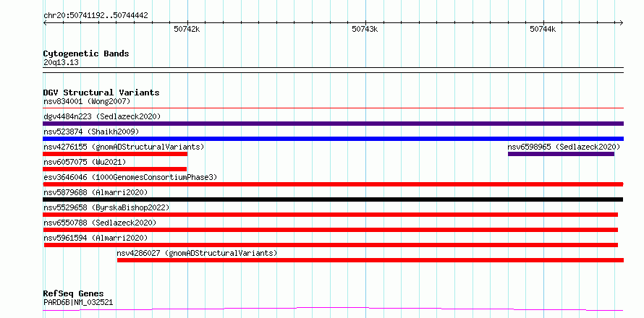The width and height of the screenshot is (644, 318).
Task: Click the magenta PARD6B gene line
Action: 333,309
